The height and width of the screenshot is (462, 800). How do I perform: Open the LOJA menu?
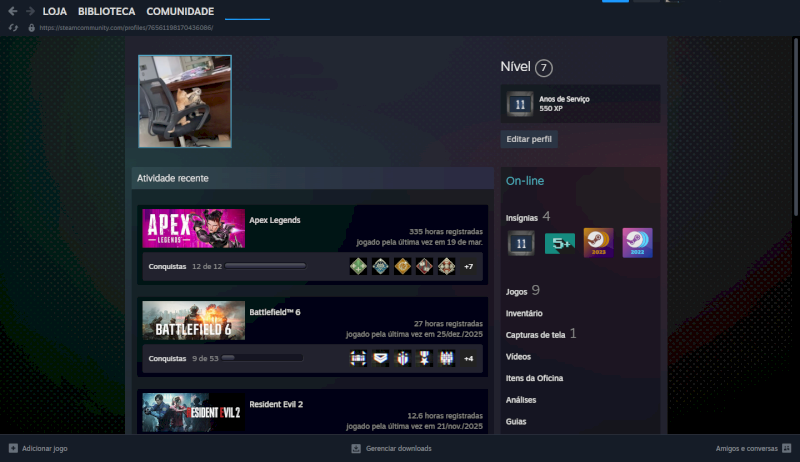click(x=55, y=11)
